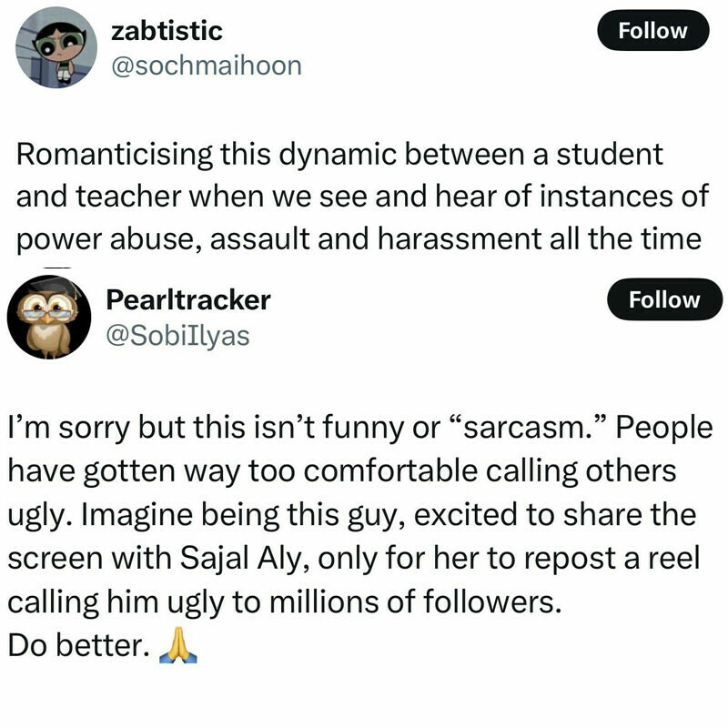
Task: Open zabtistic's Buttercup profile picture
Action: tap(57, 48)
